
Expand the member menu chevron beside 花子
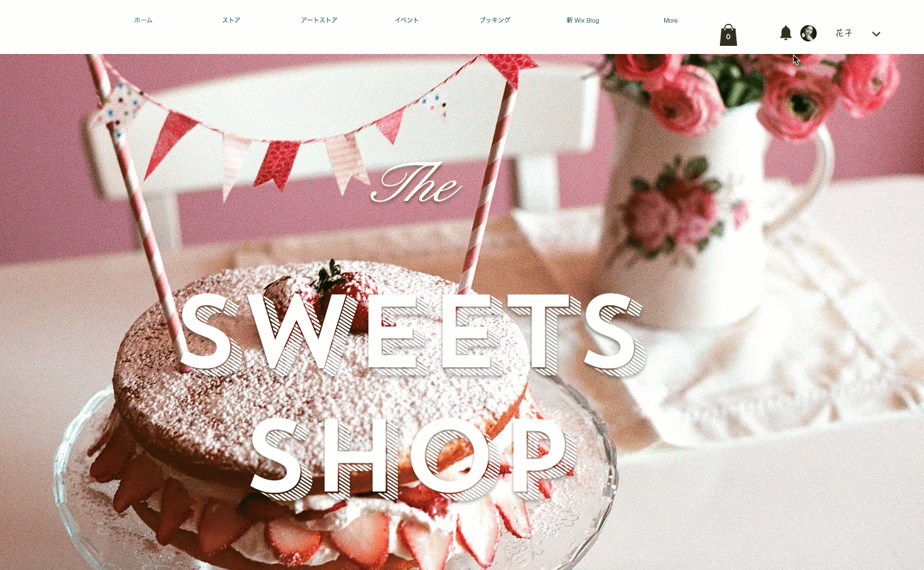point(876,34)
